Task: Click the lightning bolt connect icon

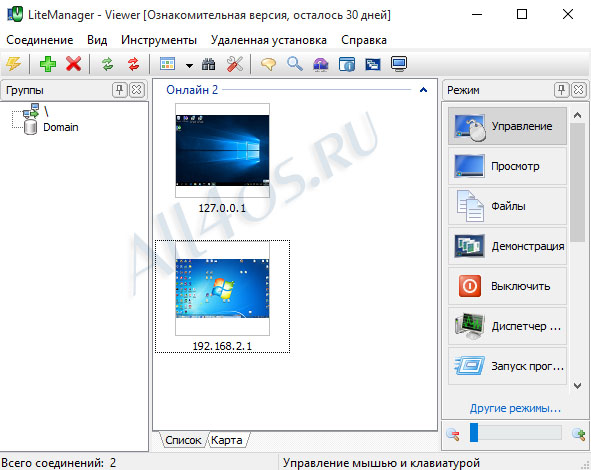Action: point(13,64)
